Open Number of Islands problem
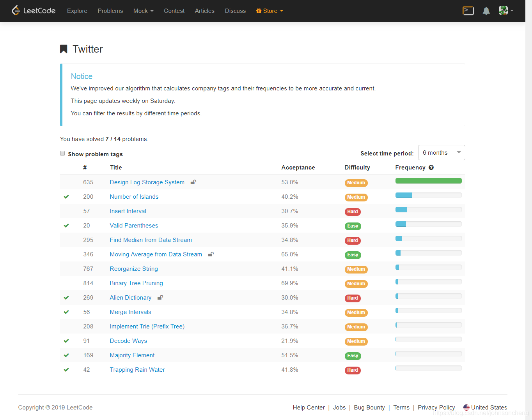Viewport: 532px width, 420px height. point(134,197)
